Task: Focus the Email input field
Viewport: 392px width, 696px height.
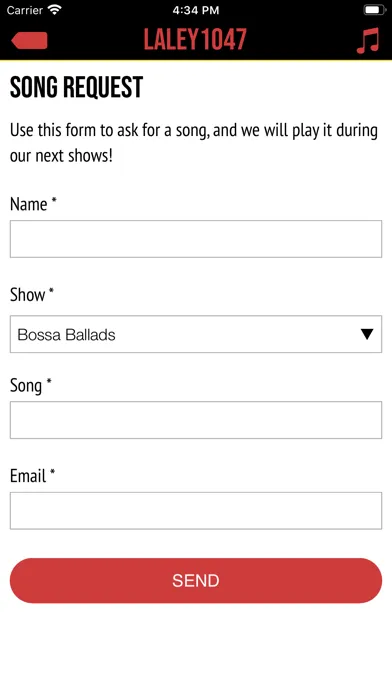Action: 196,510
